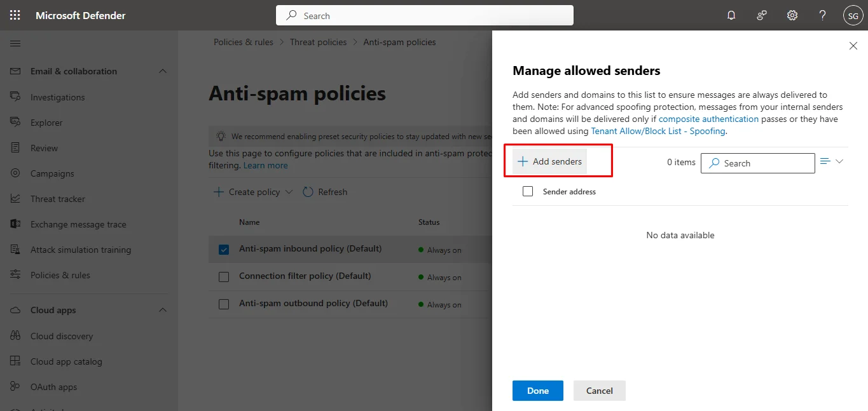
Task: Open the Learn more link
Action: point(266,165)
